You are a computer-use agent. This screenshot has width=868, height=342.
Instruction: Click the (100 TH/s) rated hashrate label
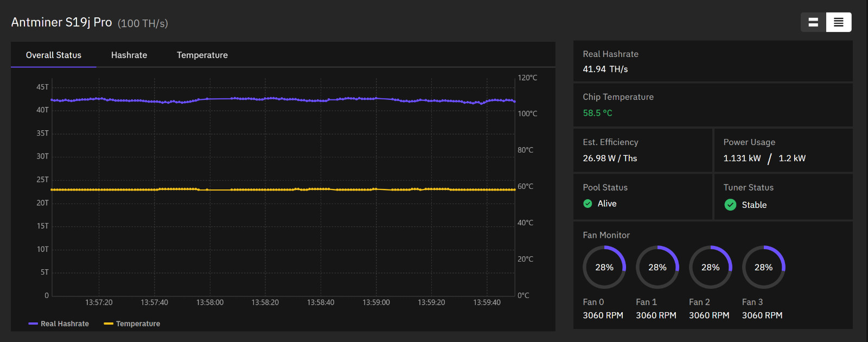click(143, 23)
